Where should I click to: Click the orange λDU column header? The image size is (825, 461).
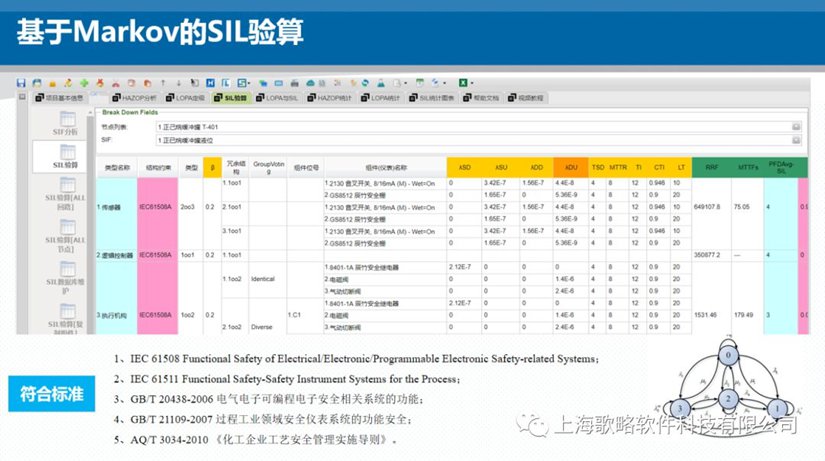click(571, 167)
